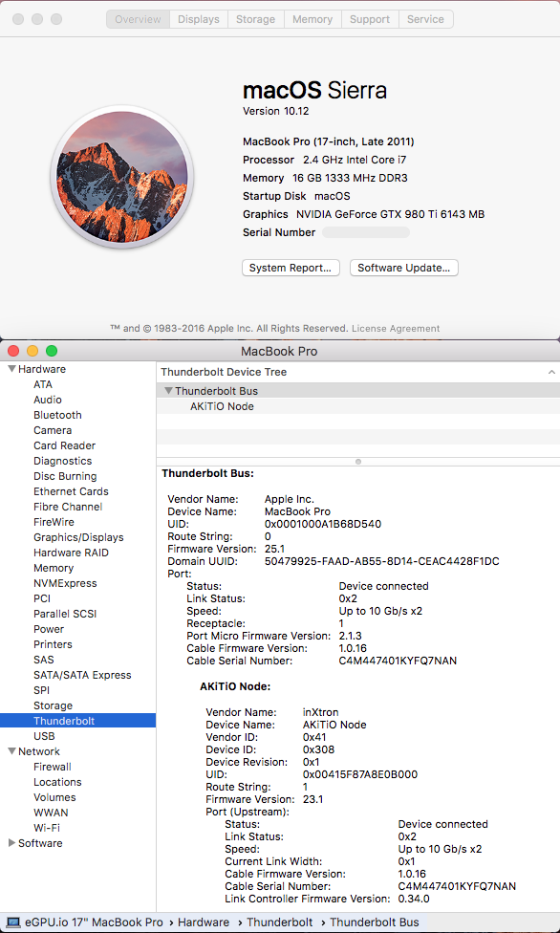560x933 pixels.
Task: Select Power in the sidebar
Action: point(49,629)
